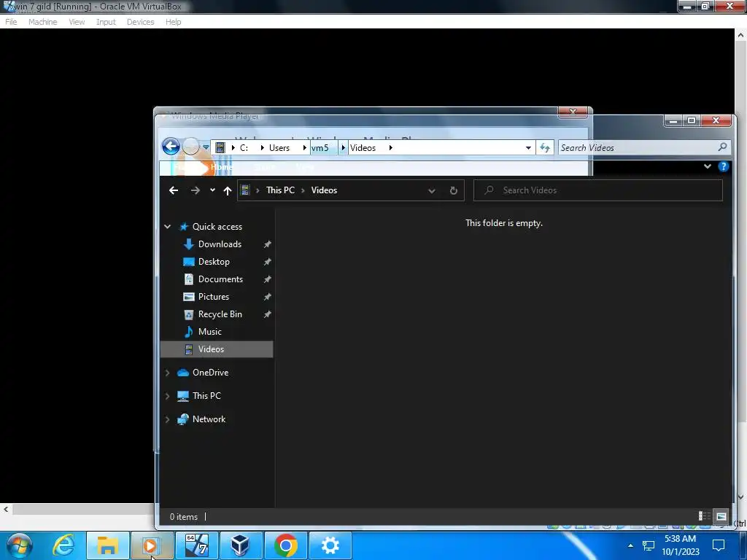
Task: Open the Music folder in the sidebar
Action: 209,332
